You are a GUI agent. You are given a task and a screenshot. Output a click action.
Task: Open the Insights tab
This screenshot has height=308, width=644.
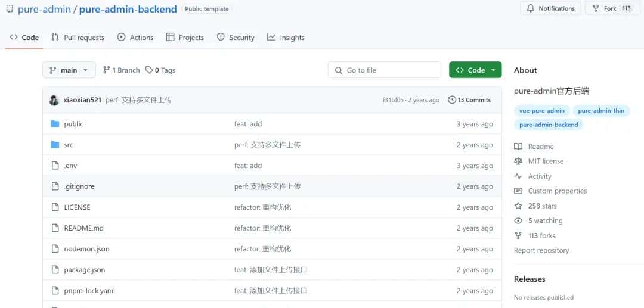point(286,38)
